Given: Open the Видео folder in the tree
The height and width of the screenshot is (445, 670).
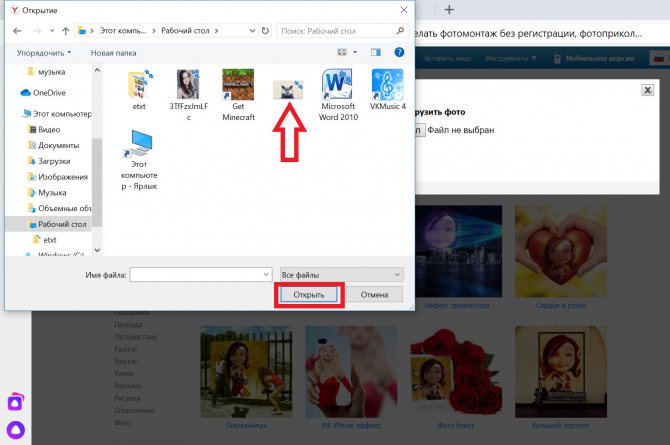Looking at the screenshot, I should tap(44, 130).
